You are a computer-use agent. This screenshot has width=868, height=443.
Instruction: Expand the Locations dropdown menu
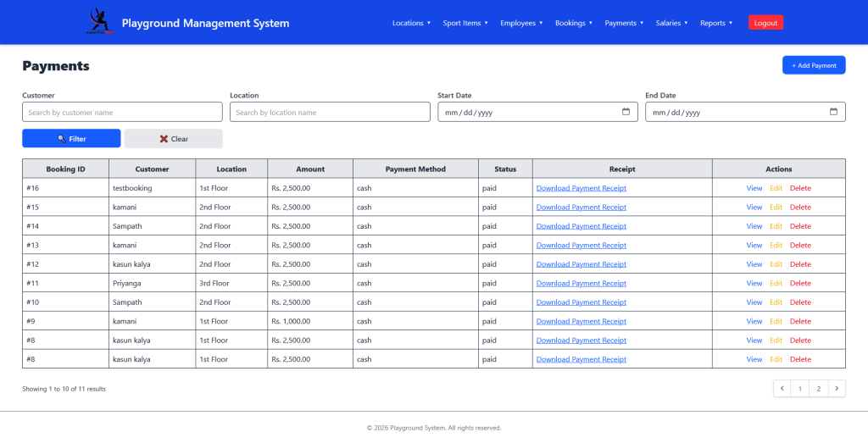pos(411,23)
